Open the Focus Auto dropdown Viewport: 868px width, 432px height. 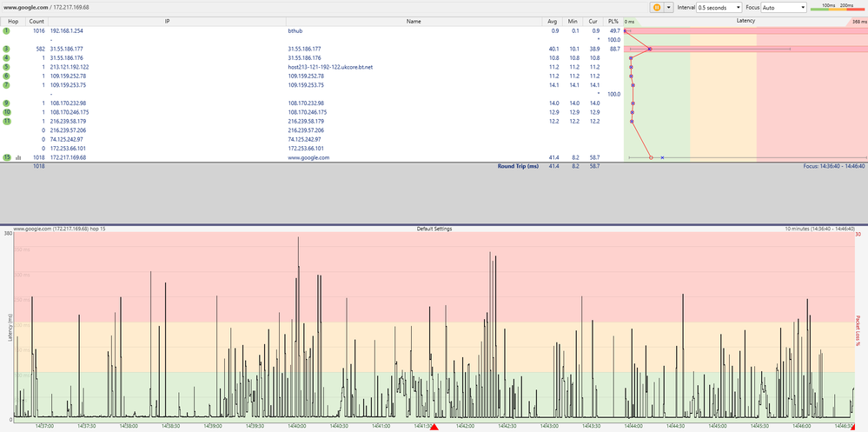[x=784, y=7]
